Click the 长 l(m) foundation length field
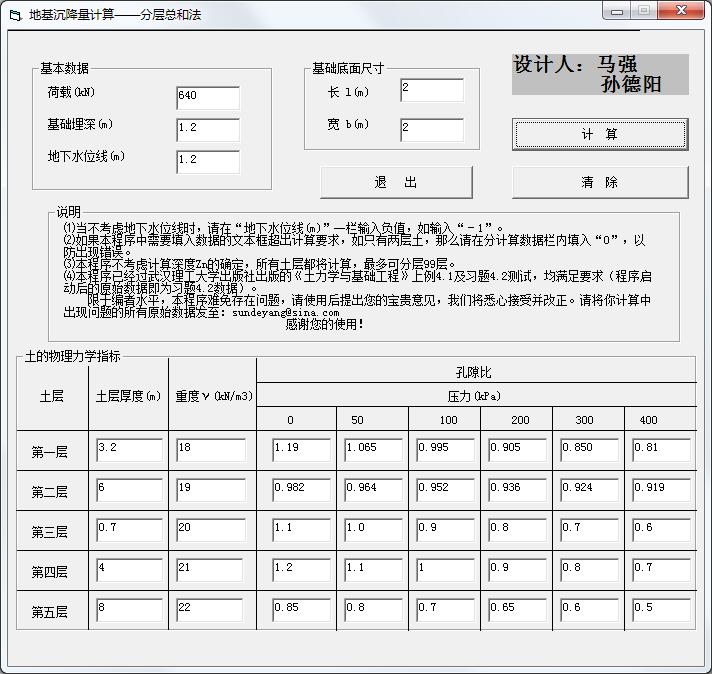This screenshot has width=712, height=674. click(432, 90)
